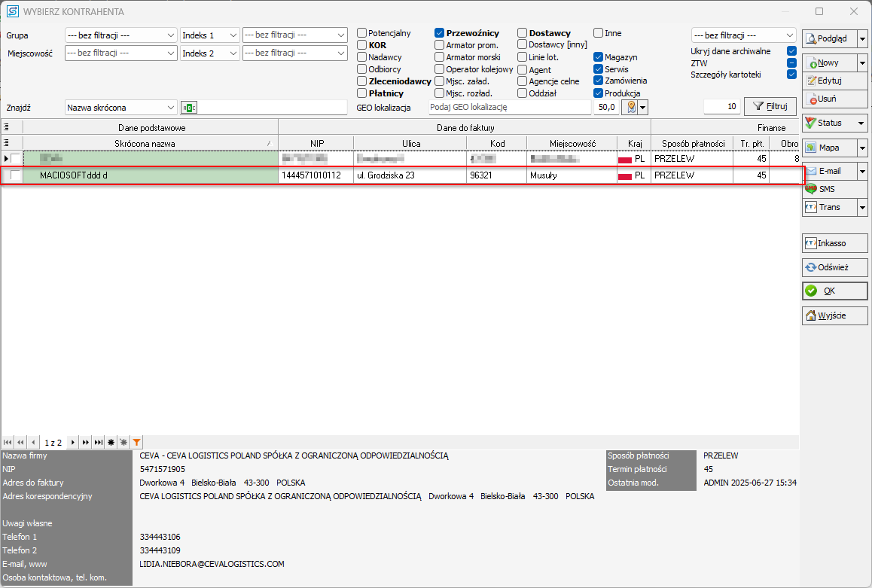This screenshot has height=588, width=872.
Task: Click the GEO location map pin icon
Action: click(x=630, y=108)
